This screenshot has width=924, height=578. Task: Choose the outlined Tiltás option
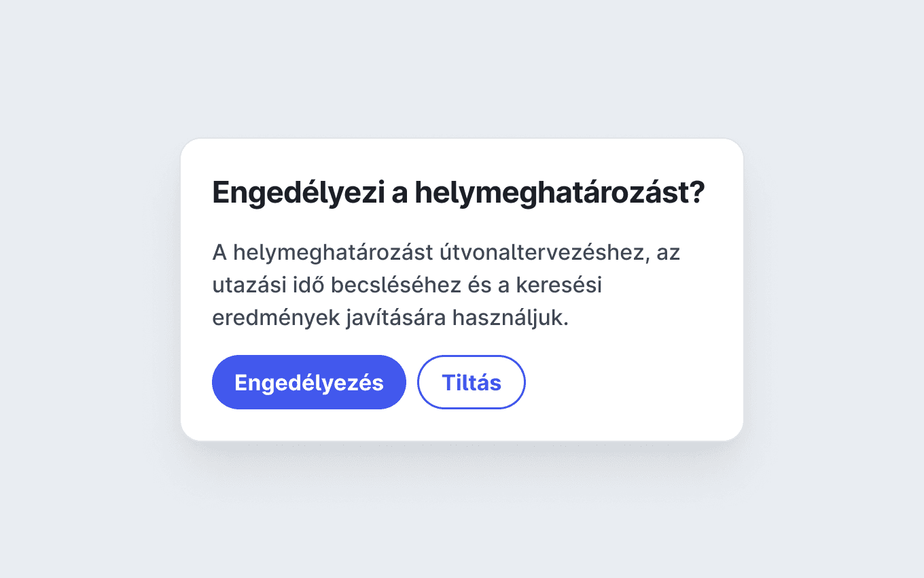coord(472,382)
